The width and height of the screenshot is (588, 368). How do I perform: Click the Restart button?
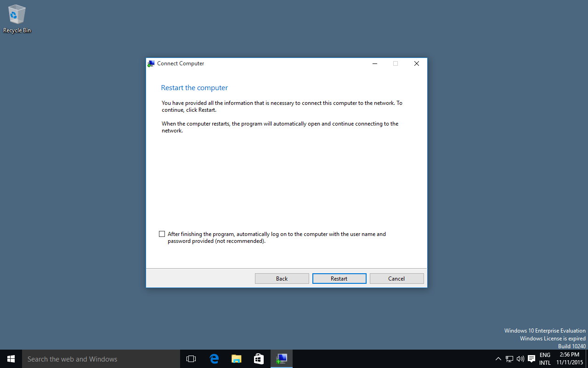[x=339, y=278]
